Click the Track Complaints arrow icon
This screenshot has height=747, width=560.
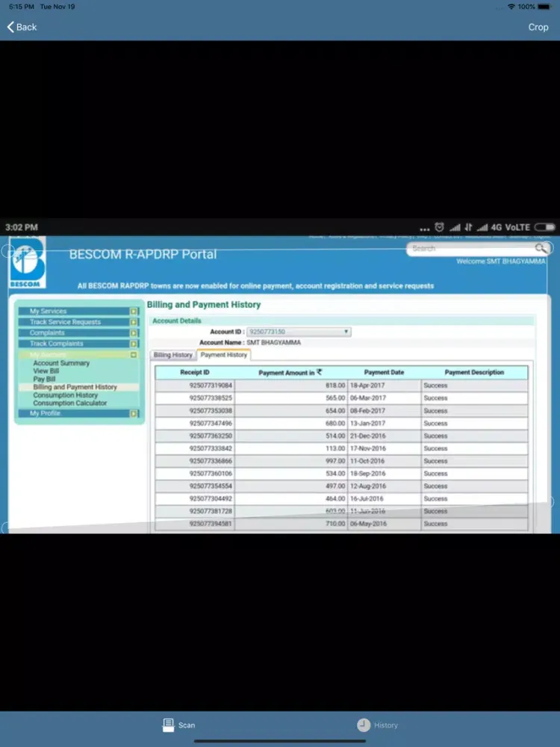click(134, 344)
